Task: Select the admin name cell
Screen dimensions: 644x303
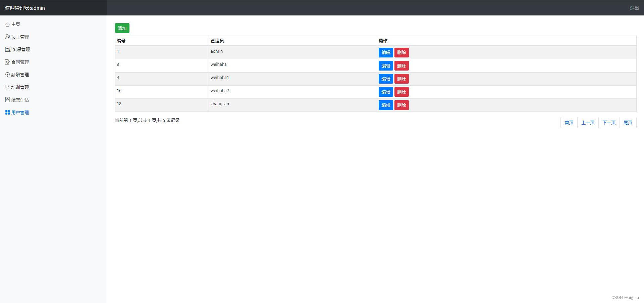Action: [293, 52]
